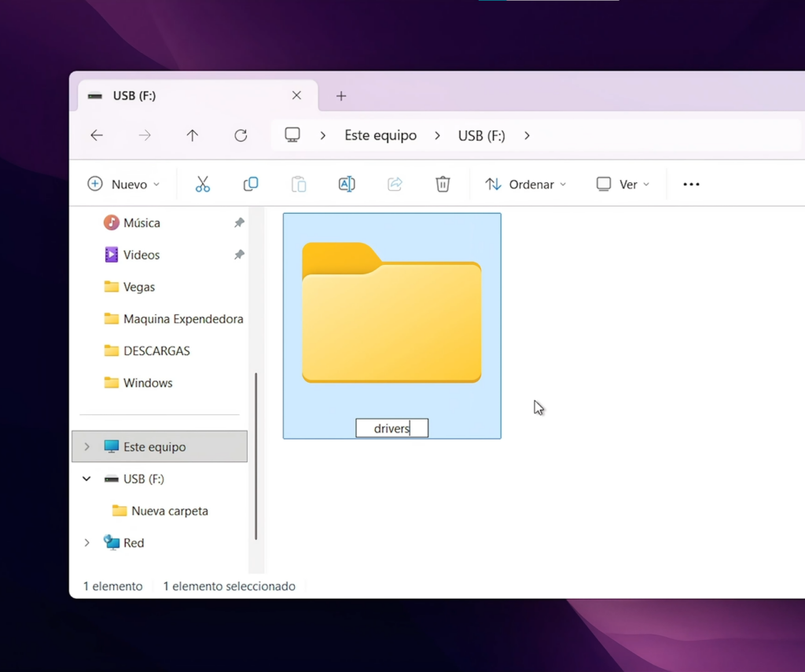The height and width of the screenshot is (672, 805).
Task: Unpin the Videos quick access pin
Action: coord(239,255)
